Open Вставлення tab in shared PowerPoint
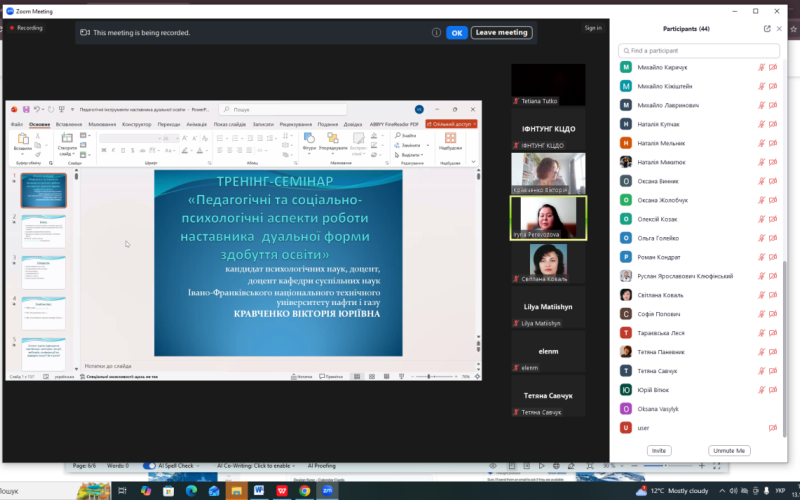Screen dimensions: 800x500 click(69, 124)
